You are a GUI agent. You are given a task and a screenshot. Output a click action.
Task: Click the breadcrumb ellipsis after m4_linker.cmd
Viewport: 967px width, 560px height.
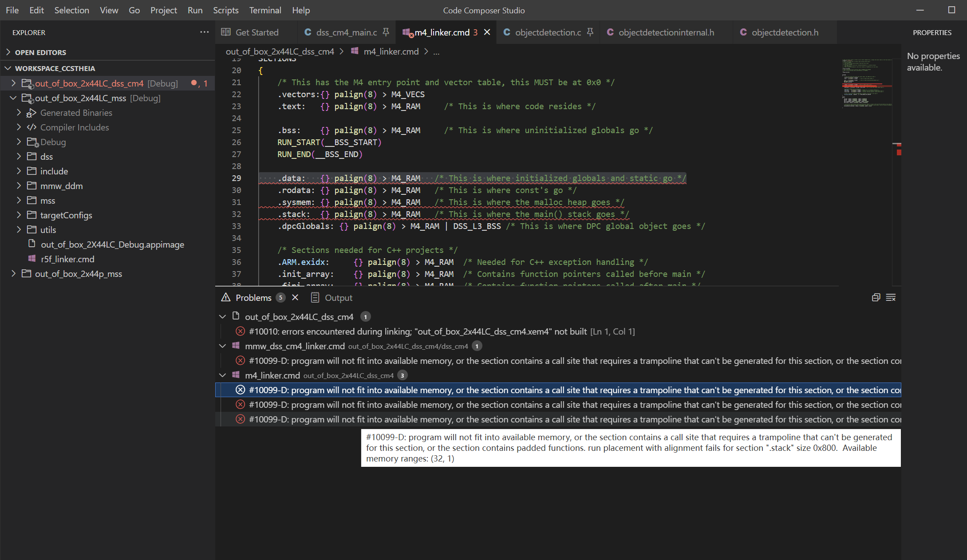coord(436,51)
